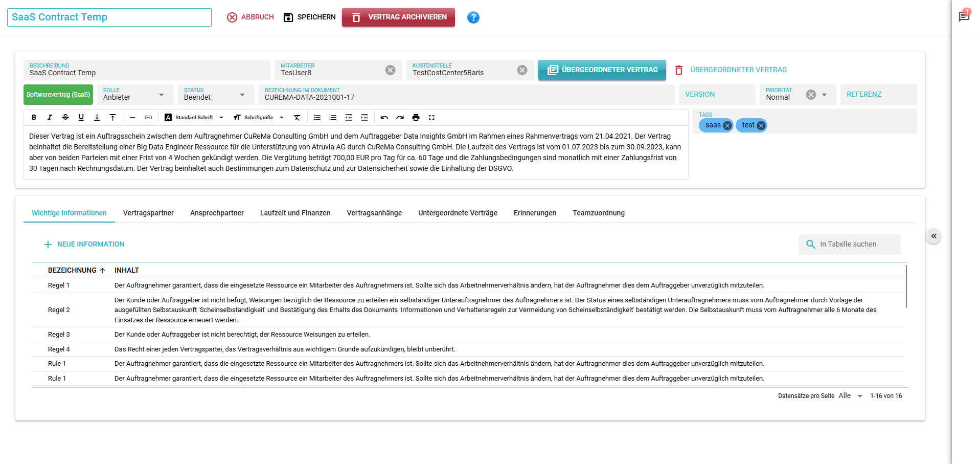Clear the Mitarbeiter field TesUser8

coord(390,70)
